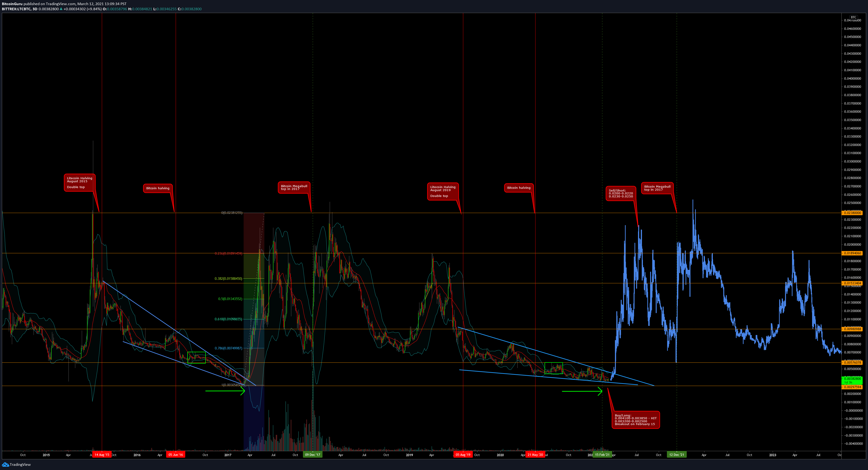Click the 0.04600000 tick on price axis

[852, 29]
